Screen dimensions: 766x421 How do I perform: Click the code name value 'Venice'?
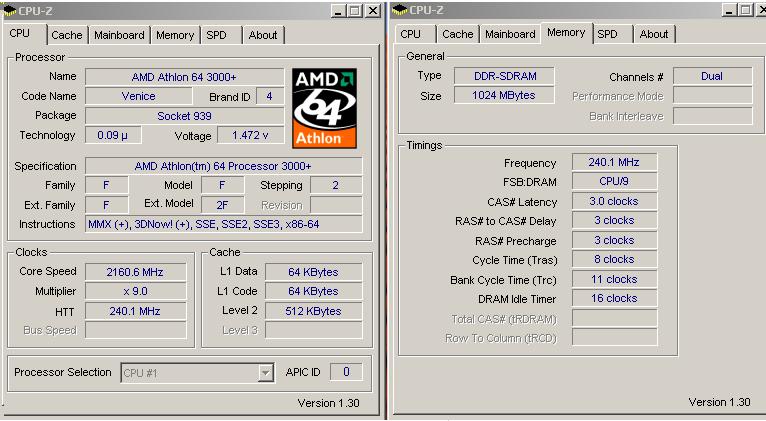(139, 96)
